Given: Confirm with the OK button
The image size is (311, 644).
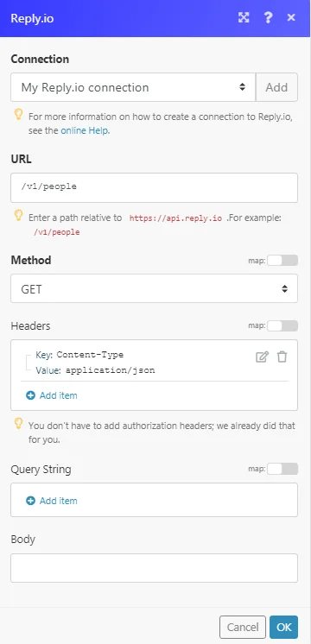Looking at the screenshot, I should point(284,627).
